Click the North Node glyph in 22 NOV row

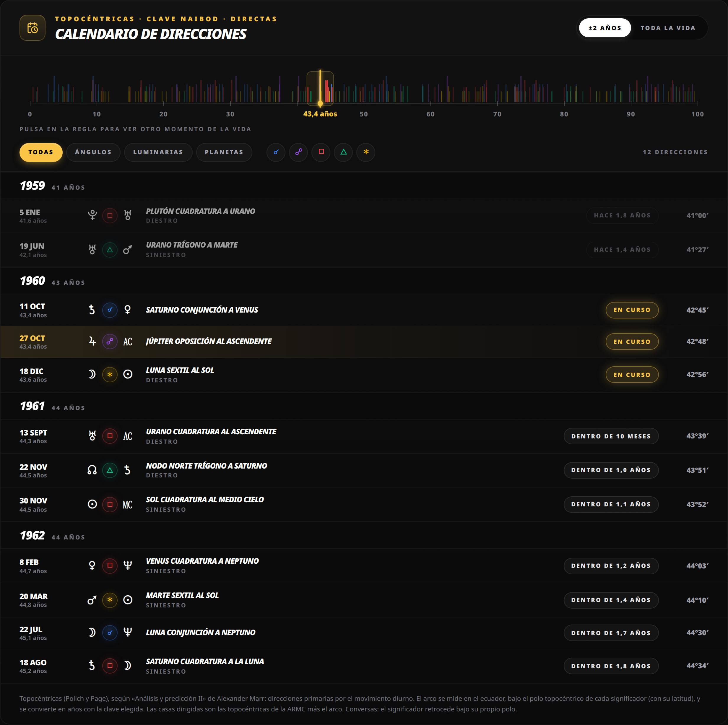92,470
